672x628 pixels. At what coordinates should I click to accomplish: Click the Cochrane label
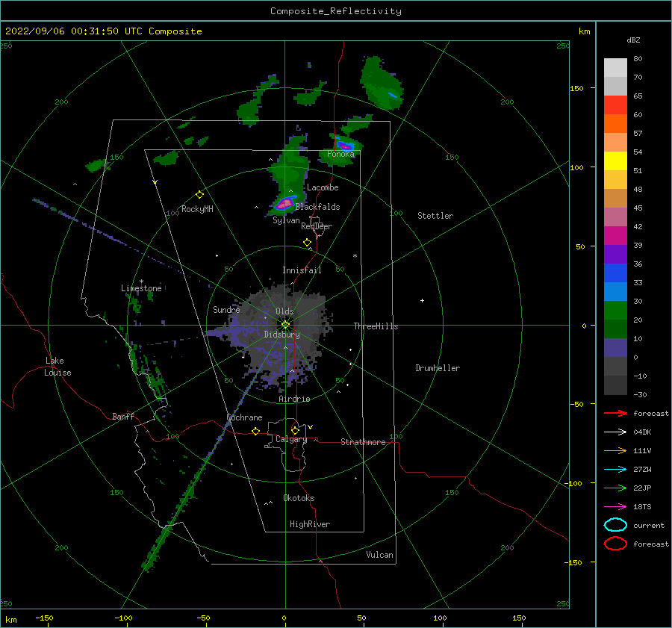coord(244,417)
